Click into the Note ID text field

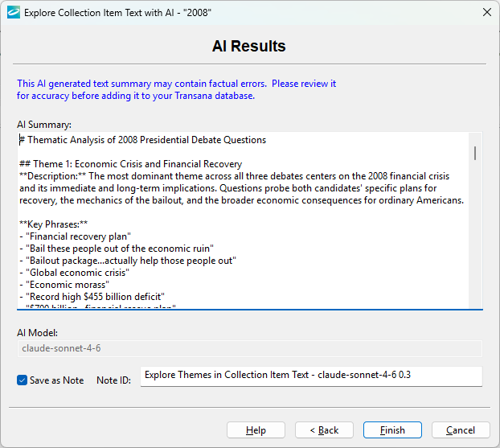coord(310,376)
